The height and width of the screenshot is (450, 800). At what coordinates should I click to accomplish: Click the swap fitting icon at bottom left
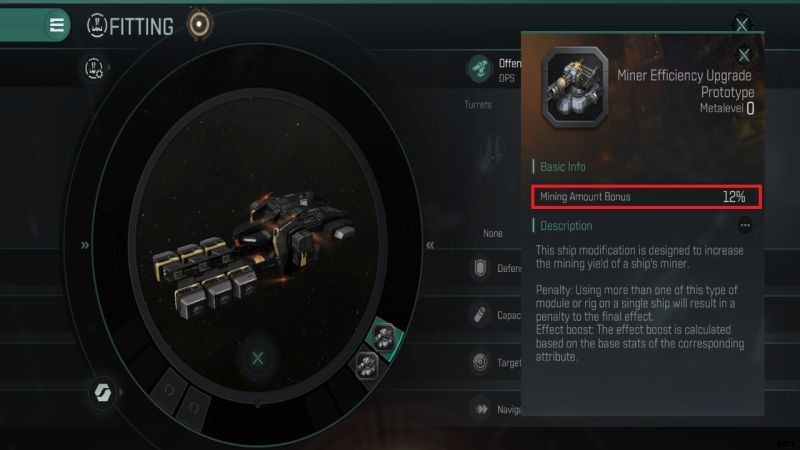[x=103, y=392]
